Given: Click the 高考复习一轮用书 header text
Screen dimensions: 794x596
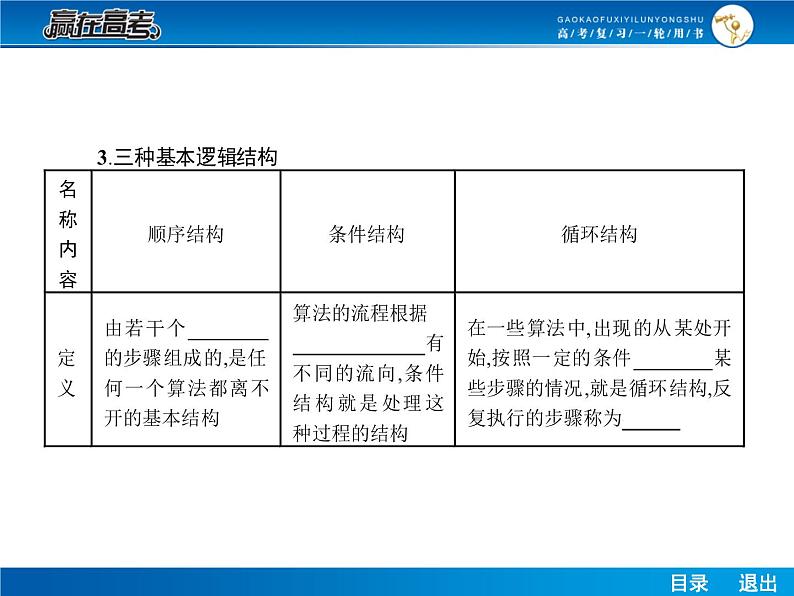Looking at the screenshot, I should click(630, 33).
